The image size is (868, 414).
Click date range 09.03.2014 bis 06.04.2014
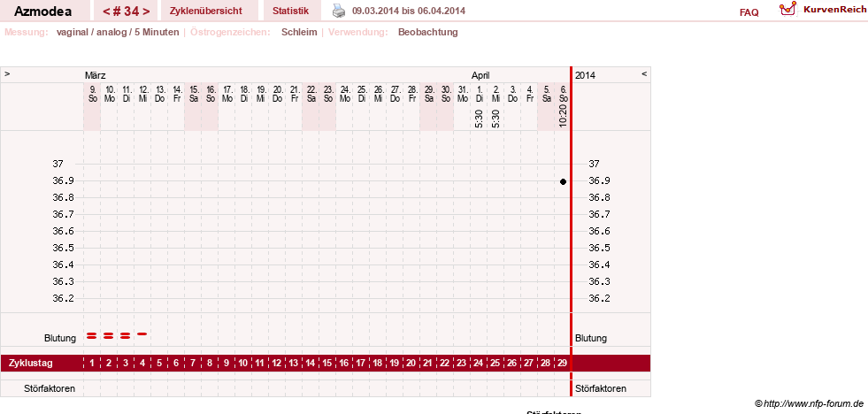point(409,11)
